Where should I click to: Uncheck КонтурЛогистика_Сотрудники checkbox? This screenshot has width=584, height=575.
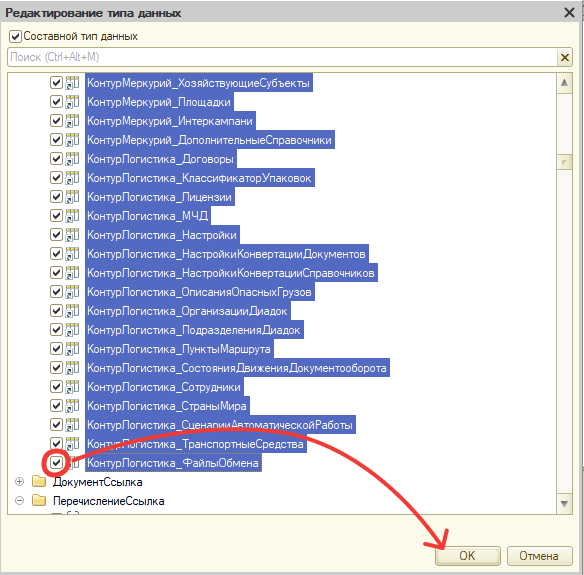pyautogui.click(x=56, y=387)
